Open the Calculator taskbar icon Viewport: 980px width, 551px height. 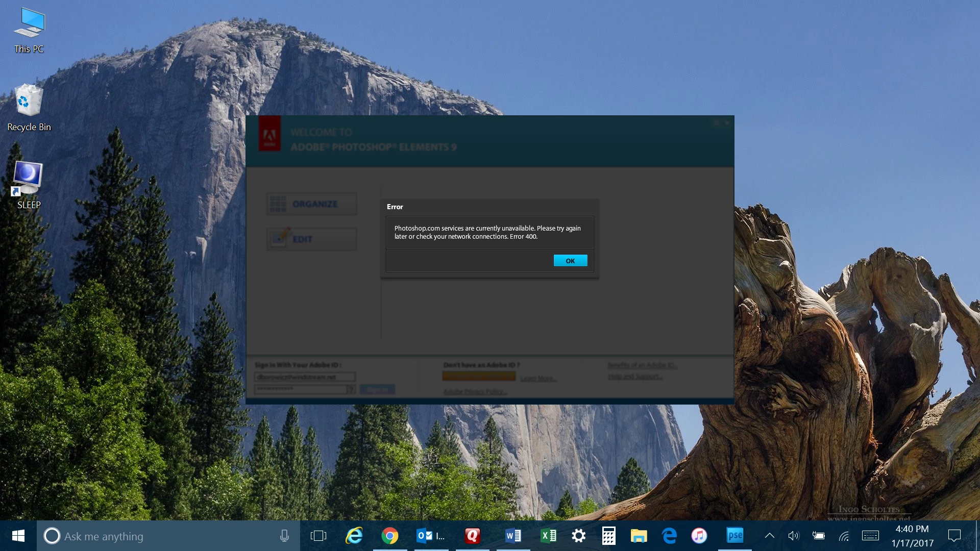[x=608, y=536]
